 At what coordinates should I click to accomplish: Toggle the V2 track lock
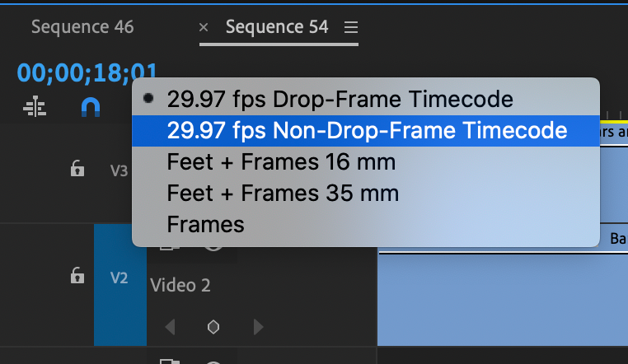coord(77,277)
